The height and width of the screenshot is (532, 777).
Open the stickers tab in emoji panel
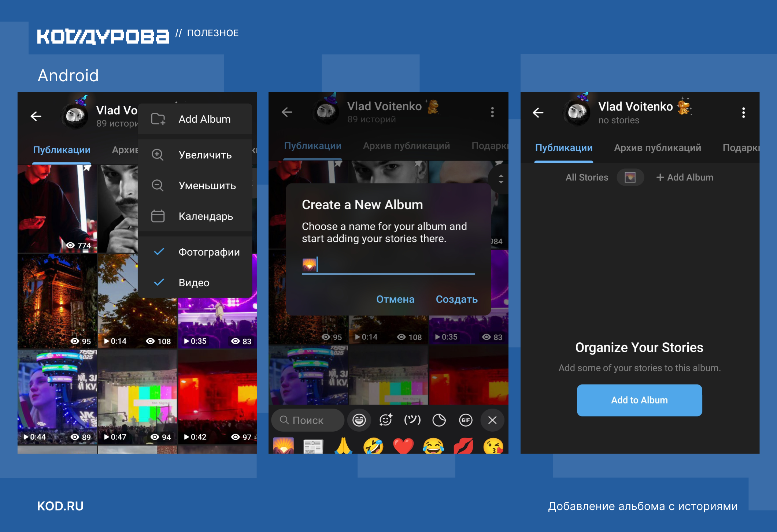(439, 420)
